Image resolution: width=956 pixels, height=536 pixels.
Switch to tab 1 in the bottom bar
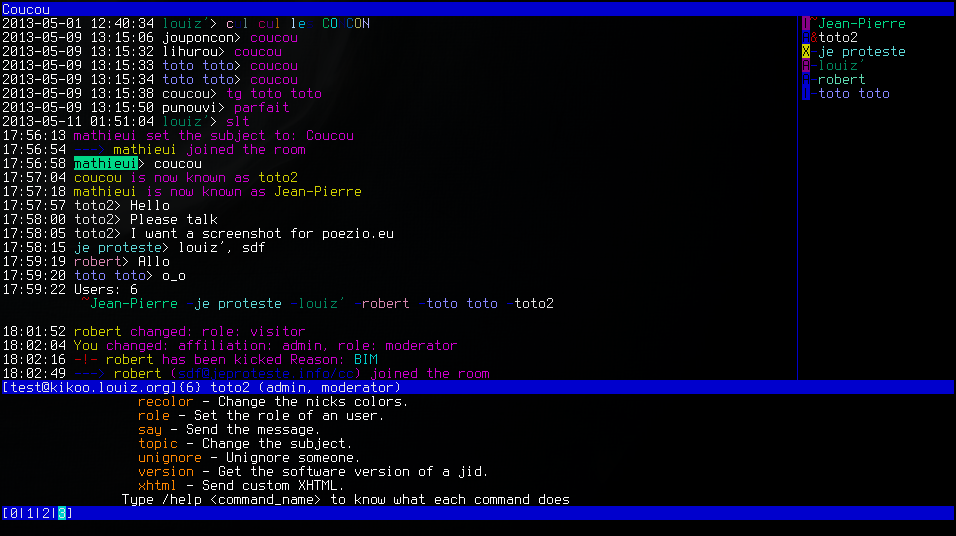[30, 513]
